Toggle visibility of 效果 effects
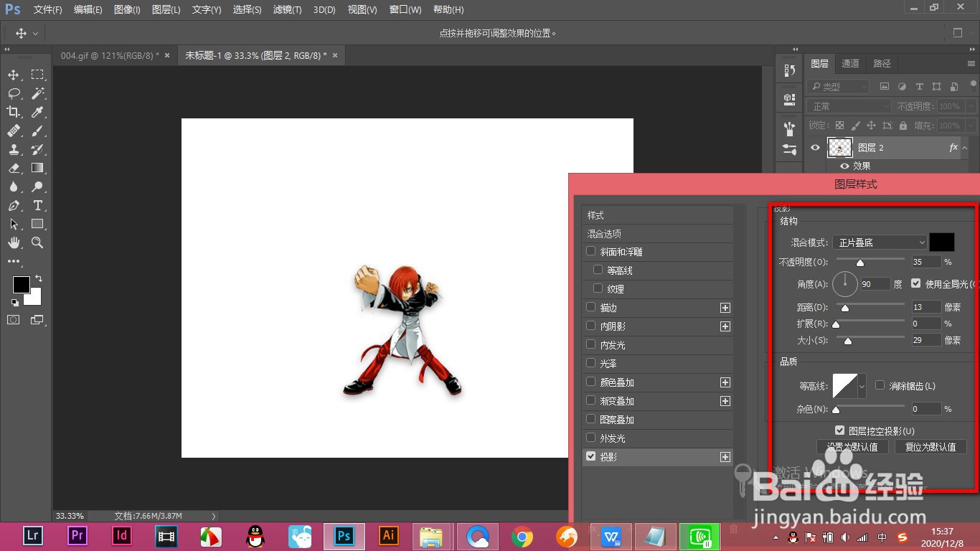Image resolution: width=980 pixels, height=551 pixels. tap(844, 166)
